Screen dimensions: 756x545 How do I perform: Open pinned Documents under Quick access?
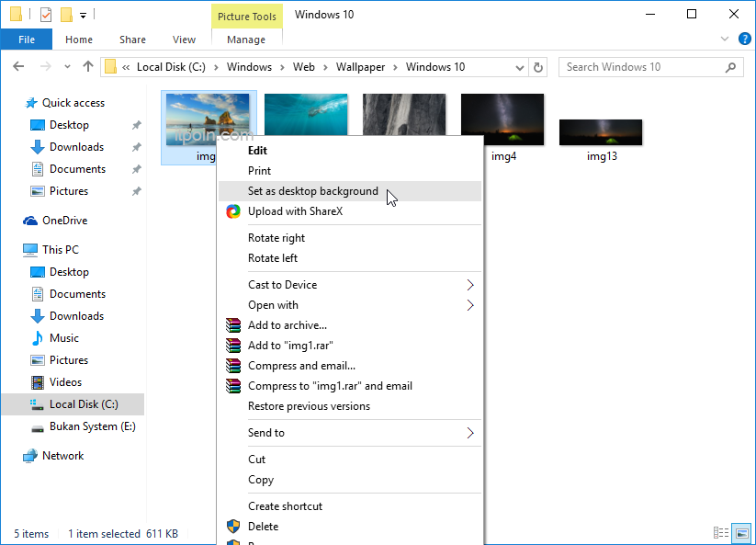click(x=77, y=169)
